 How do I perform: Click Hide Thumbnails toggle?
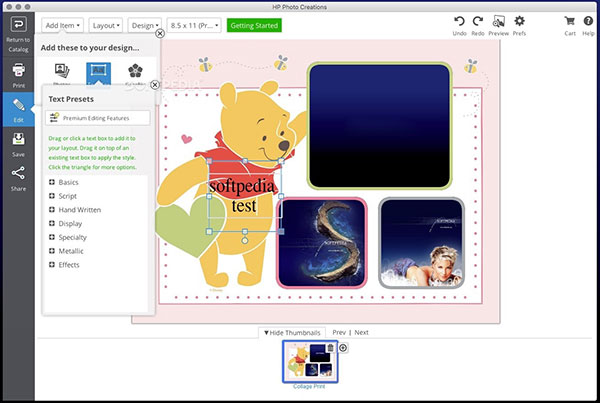pos(292,333)
